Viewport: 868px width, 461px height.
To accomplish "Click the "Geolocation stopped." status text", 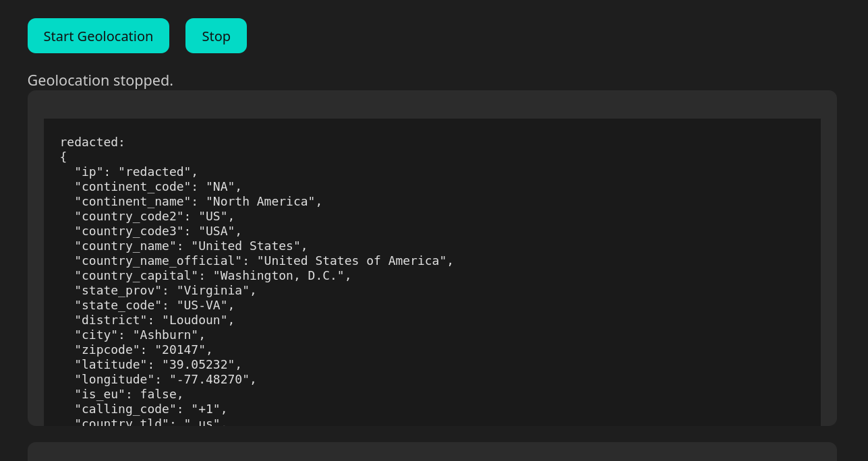I will (x=100, y=80).
